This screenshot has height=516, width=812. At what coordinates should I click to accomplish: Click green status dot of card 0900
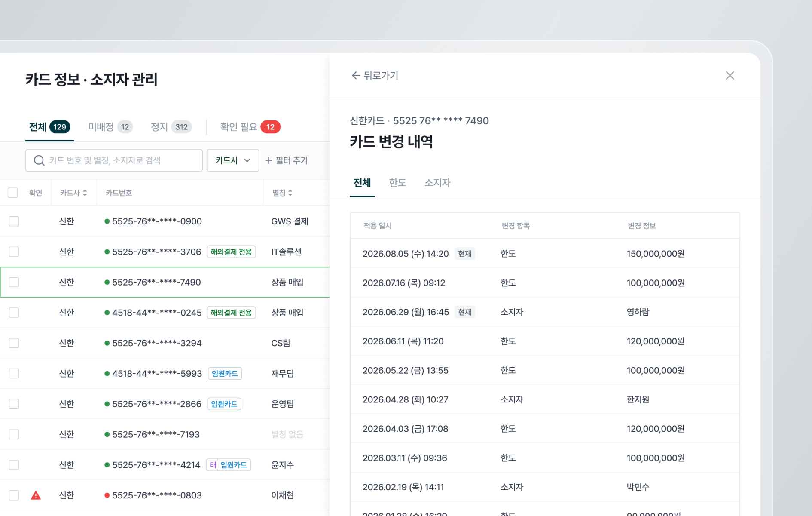click(x=107, y=221)
